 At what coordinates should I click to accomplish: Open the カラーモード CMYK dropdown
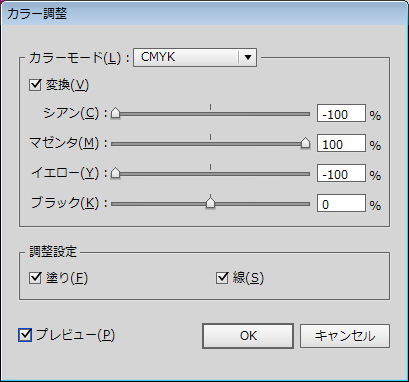tap(195, 57)
